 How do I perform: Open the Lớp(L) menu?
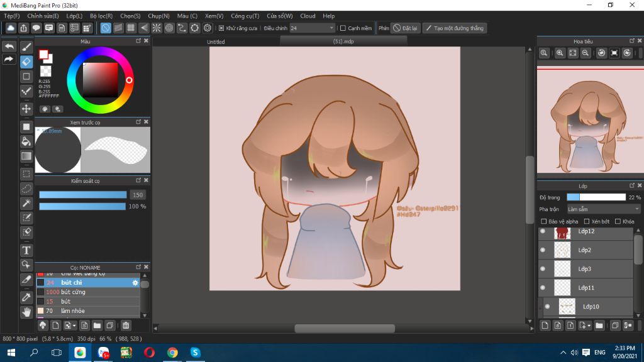tap(74, 16)
